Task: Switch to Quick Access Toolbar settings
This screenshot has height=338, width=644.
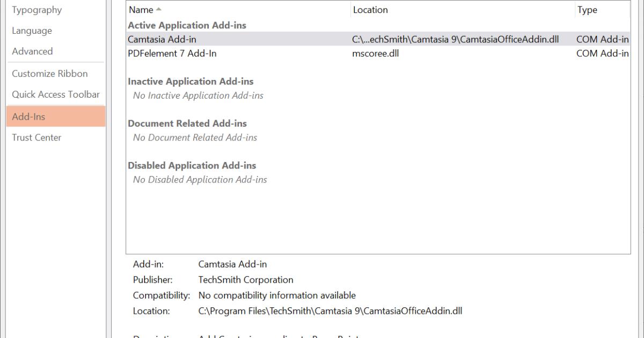Action: pos(56,94)
